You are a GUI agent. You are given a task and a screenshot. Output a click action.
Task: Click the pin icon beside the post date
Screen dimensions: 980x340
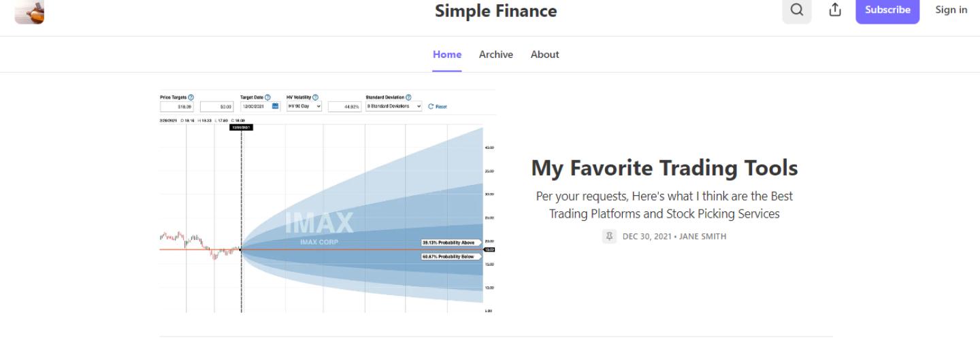(x=610, y=236)
